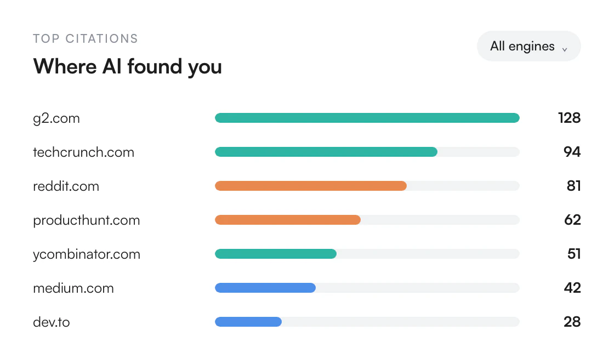Click the 94 citation count
This screenshot has width=614, height=364.
click(572, 152)
